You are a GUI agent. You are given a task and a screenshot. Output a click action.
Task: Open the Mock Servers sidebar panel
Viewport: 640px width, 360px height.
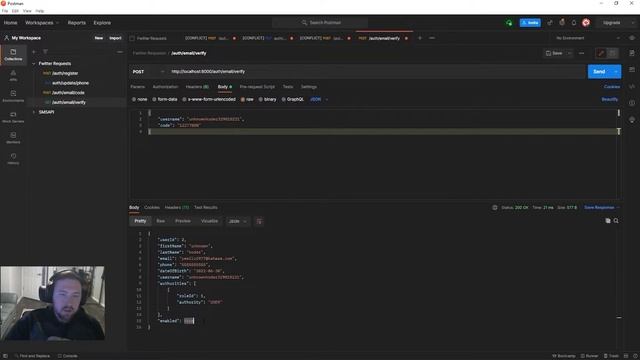(13, 117)
